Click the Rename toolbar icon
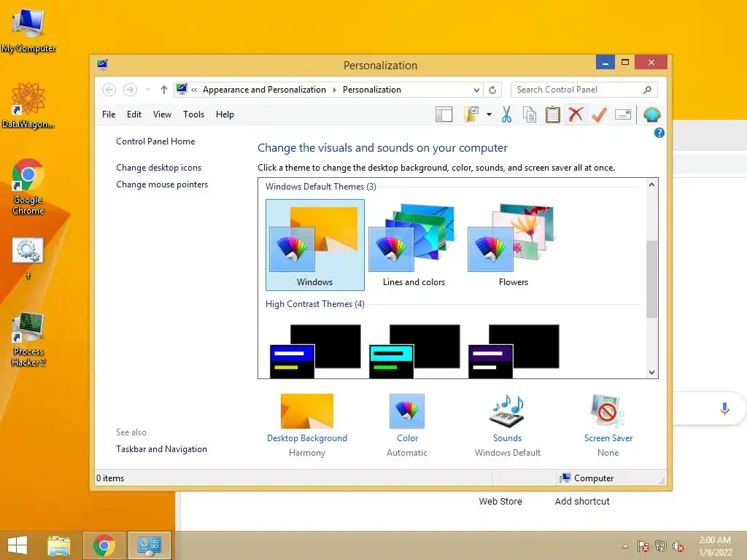747x560 pixels. point(623,114)
